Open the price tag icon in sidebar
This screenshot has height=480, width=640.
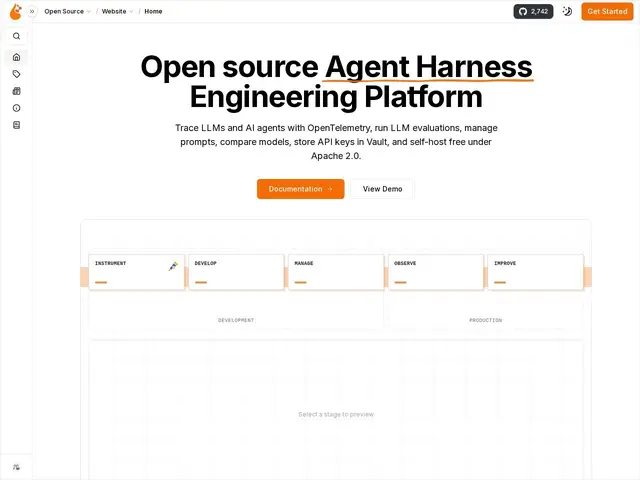[16, 74]
